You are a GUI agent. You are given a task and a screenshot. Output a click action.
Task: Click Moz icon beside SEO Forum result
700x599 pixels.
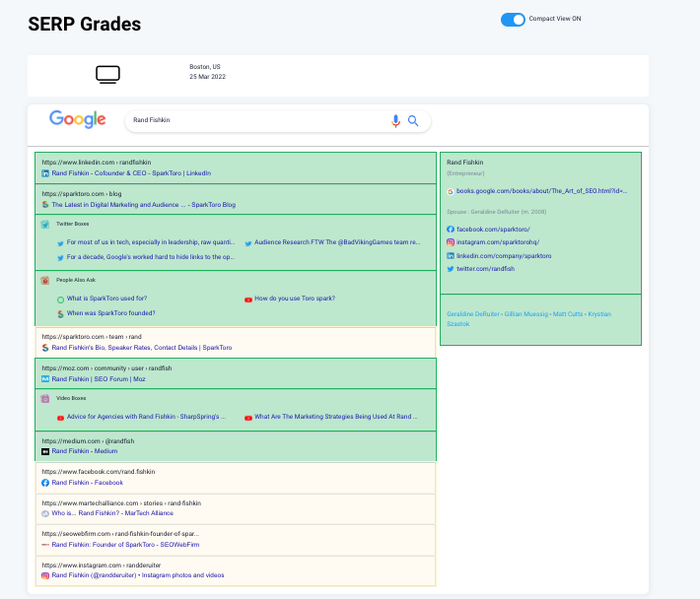point(45,379)
